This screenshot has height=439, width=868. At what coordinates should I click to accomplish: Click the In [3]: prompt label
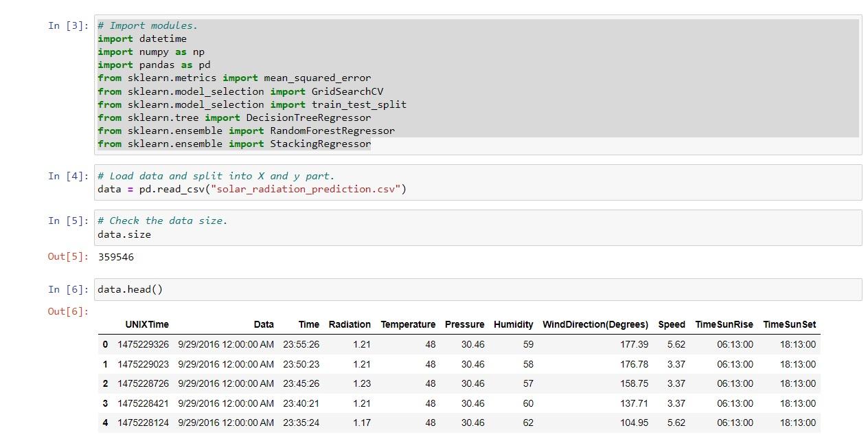tap(68, 25)
